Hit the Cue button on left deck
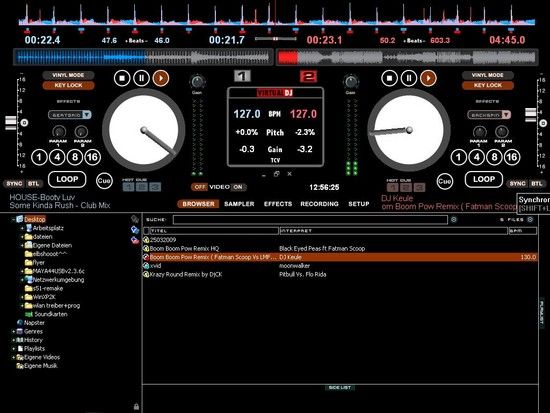The width and height of the screenshot is (550, 413). (x=104, y=181)
